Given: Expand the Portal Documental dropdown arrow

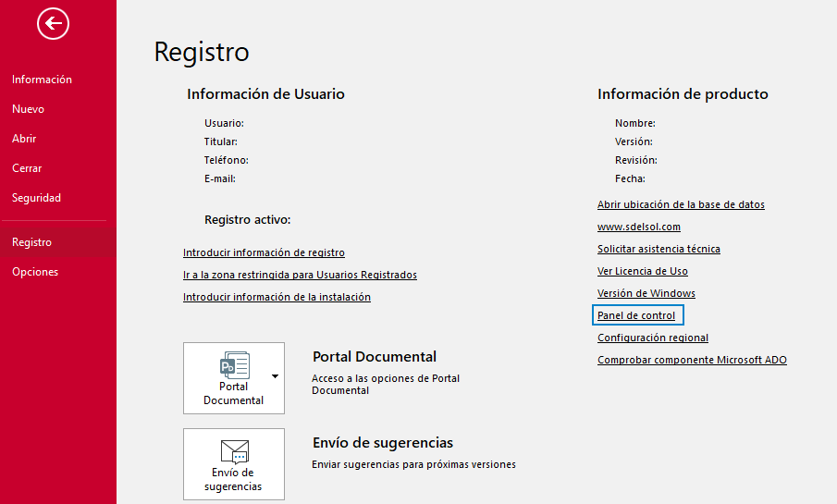Looking at the screenshot, I should tap(275, 376).
